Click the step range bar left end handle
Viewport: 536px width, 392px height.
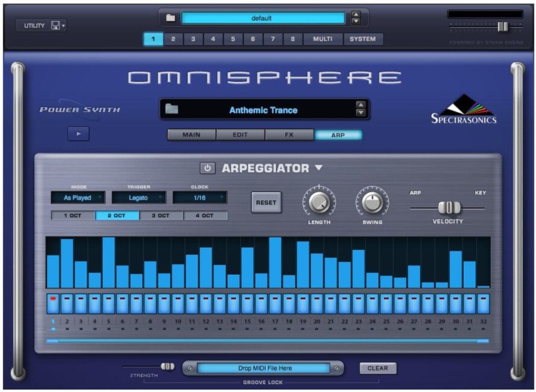[x=52, y=341]
